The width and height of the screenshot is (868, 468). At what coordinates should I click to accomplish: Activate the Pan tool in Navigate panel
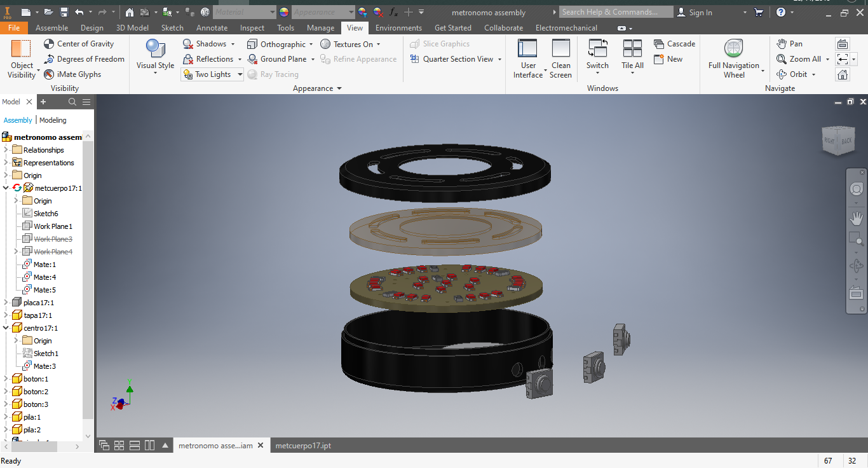[x=789, y=44]
